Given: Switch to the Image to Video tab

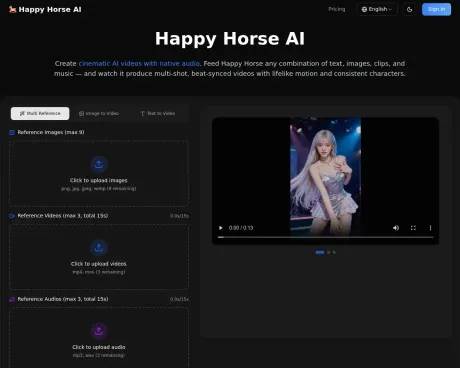Looking at the screenshot, I should tap(99, 113).
